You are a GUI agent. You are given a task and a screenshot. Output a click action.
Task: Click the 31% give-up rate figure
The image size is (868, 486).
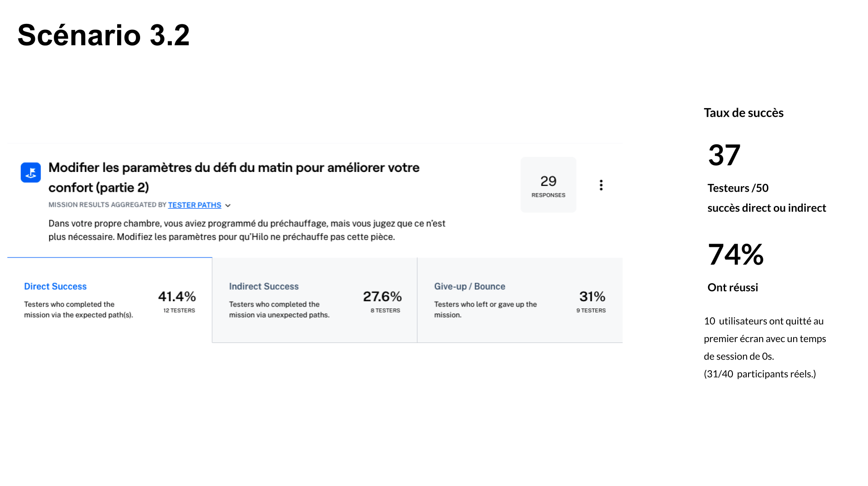click(592, 297)
